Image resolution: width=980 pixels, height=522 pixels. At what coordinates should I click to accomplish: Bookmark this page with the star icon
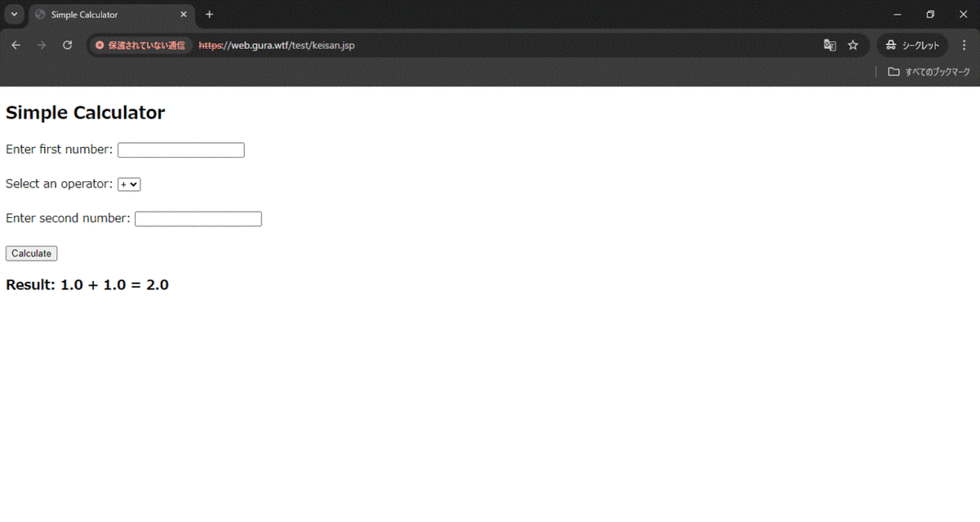point(853,45)
